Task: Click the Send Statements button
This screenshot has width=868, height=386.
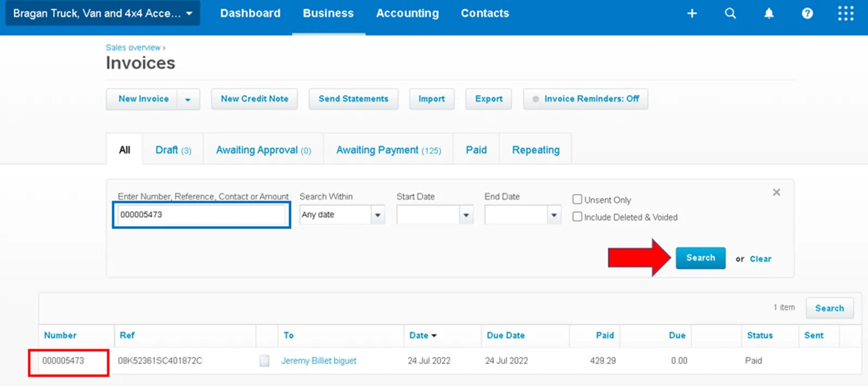Action: (353, 99)
